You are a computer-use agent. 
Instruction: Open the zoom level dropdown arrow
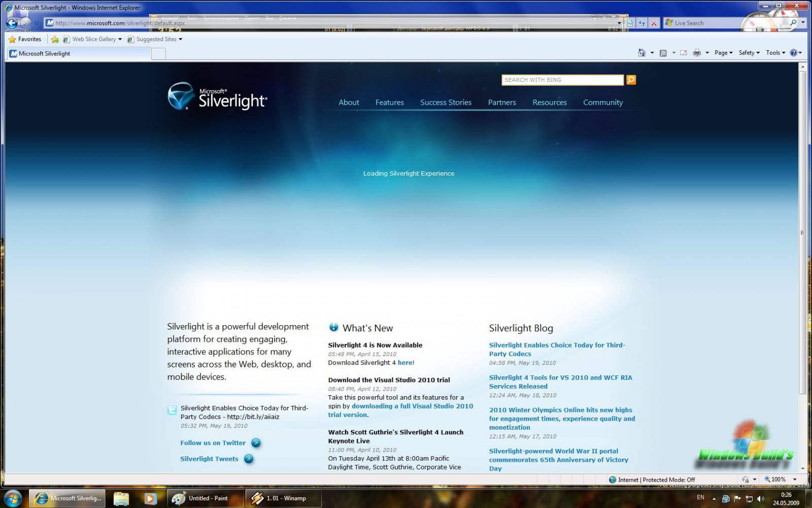pos(795,480)
